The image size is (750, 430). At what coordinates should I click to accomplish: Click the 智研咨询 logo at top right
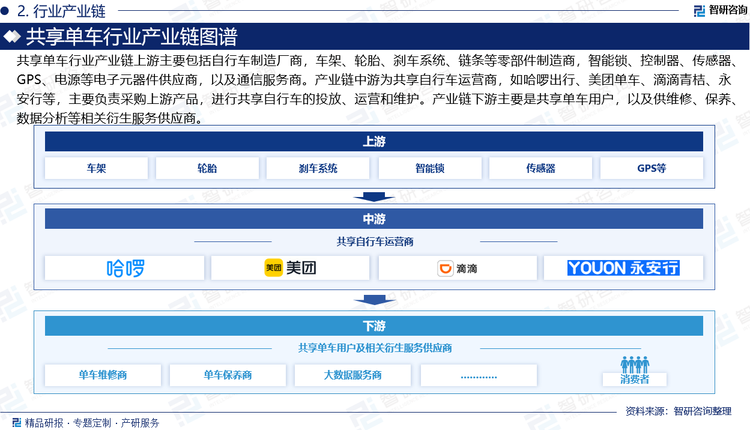720,10
